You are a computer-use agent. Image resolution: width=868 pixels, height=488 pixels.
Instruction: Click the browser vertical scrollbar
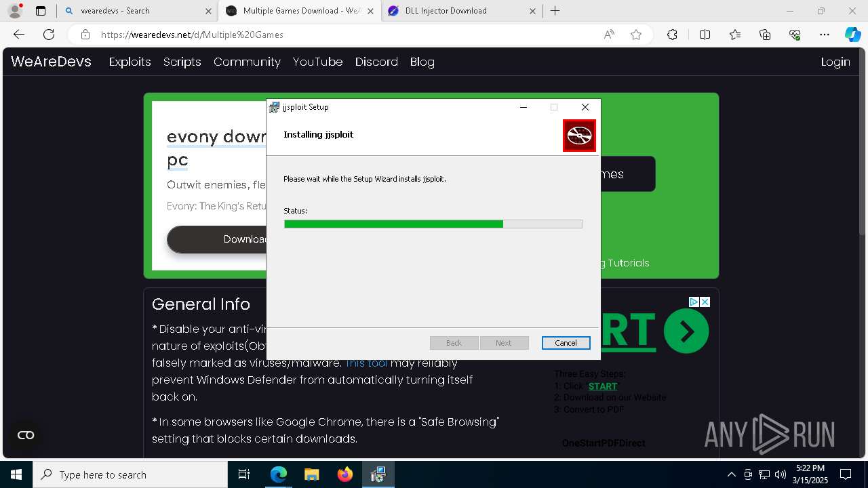click(863, 142)
